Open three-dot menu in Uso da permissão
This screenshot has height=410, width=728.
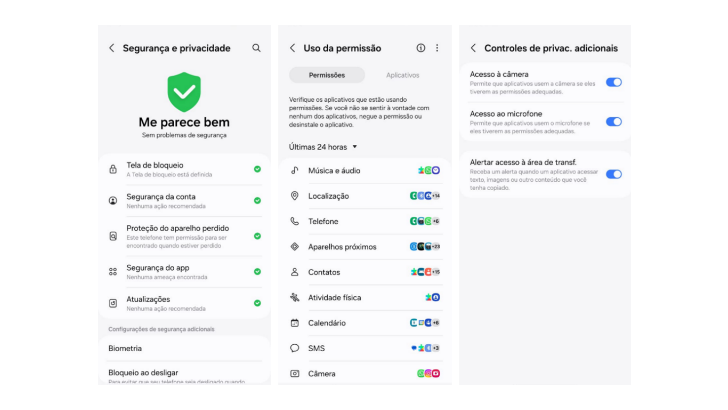tap(437, 48)
